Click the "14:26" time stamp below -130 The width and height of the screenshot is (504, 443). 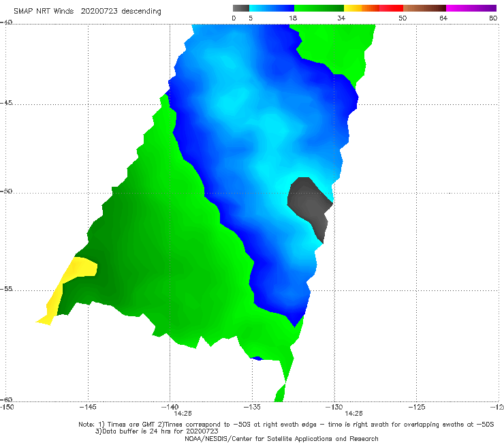pos(353,414)
